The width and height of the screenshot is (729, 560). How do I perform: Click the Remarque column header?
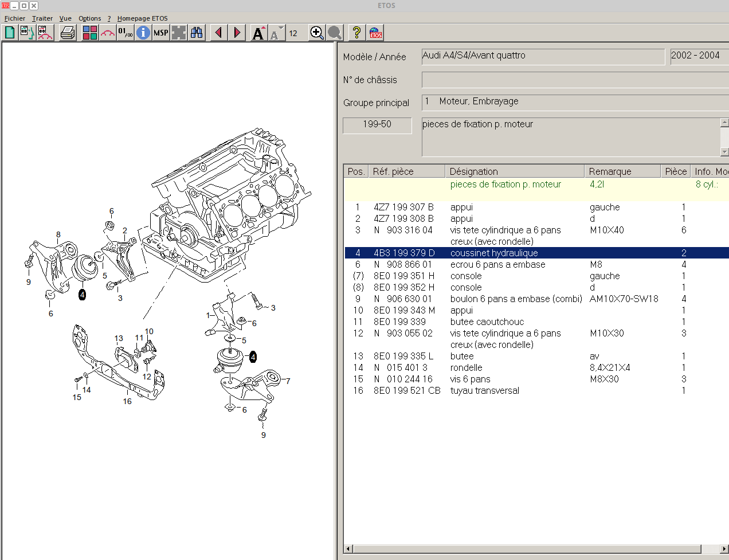[x=622, y=171]
